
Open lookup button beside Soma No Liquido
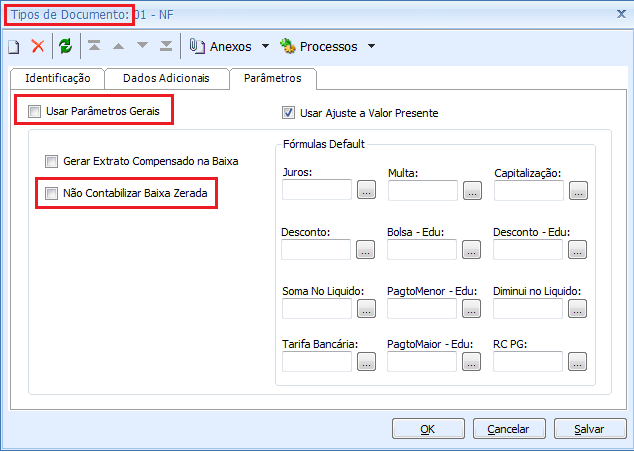click(366, 309)
